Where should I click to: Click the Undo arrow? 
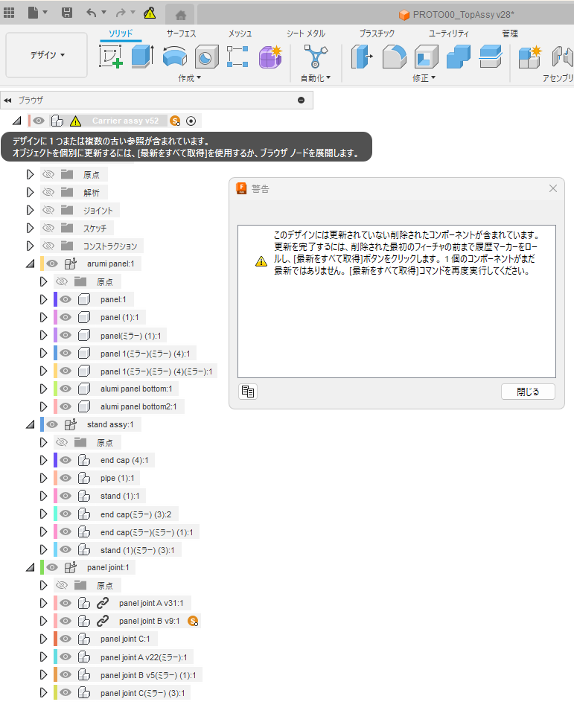coord(92,13)
